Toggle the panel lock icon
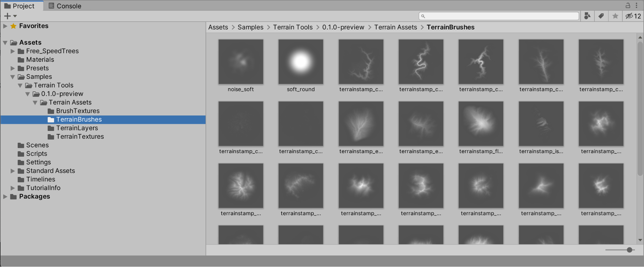644x267 pixels. click(x=628, y=5)
